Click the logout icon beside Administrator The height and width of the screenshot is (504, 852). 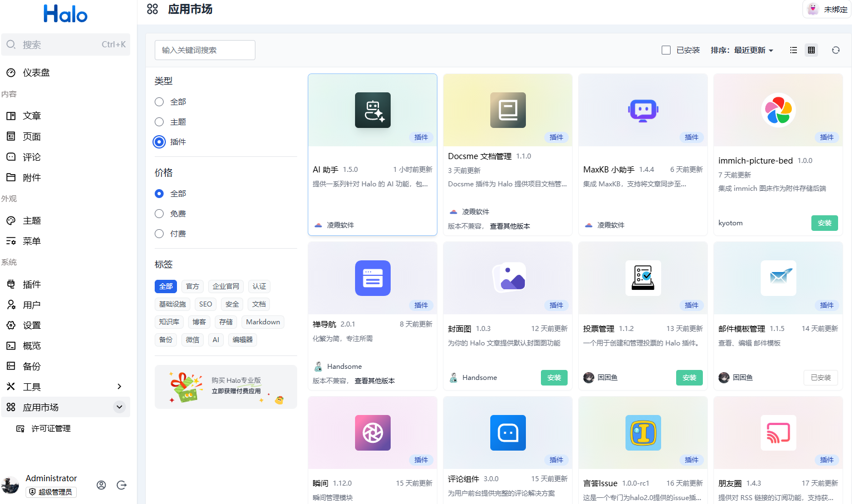pyautogui.click(x=121, y=485)
